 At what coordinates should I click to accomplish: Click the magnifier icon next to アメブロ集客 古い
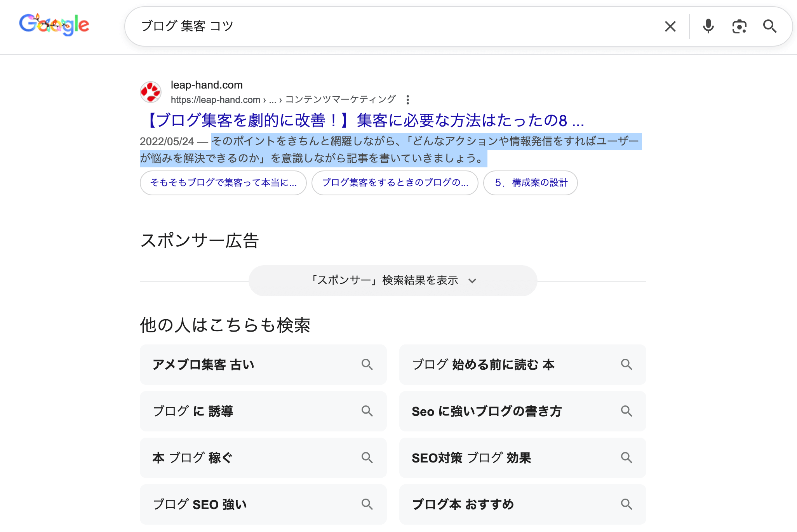pos(367,365)
